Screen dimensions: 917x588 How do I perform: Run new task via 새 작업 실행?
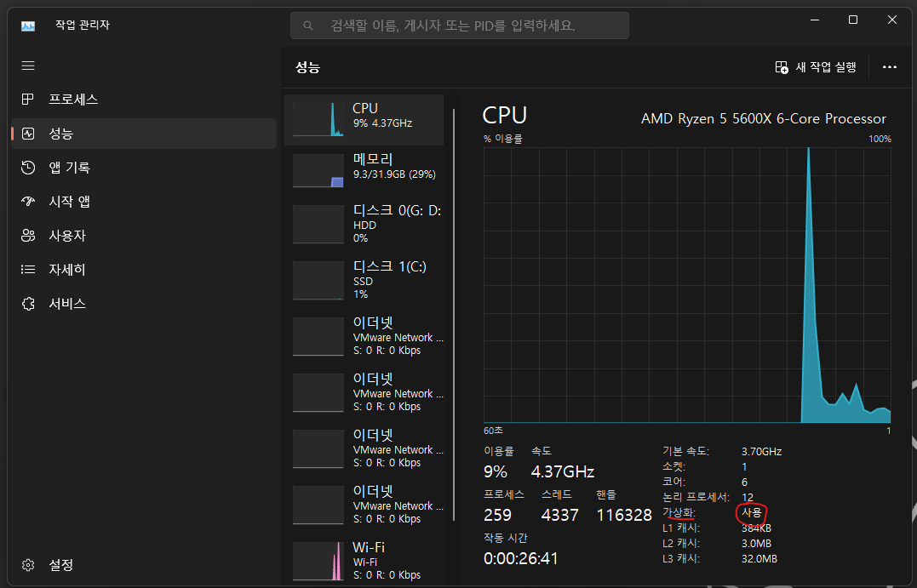coord(816,67)
